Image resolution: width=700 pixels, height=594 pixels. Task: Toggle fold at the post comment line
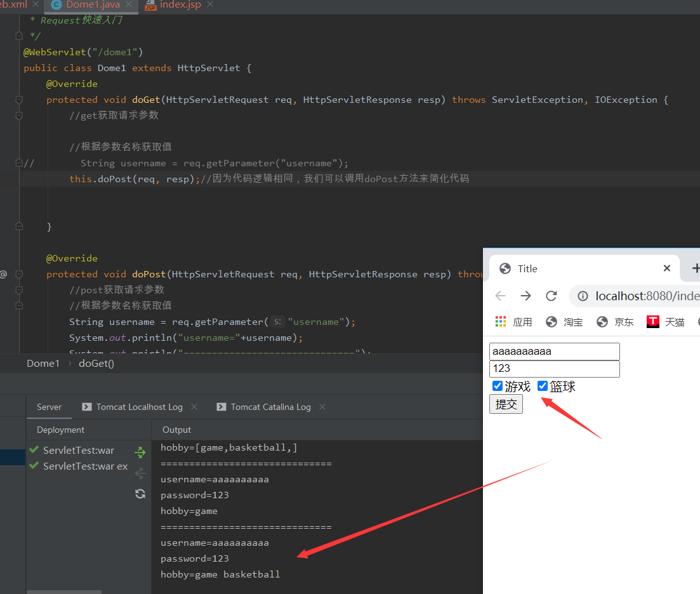click(x=19, y=290)
